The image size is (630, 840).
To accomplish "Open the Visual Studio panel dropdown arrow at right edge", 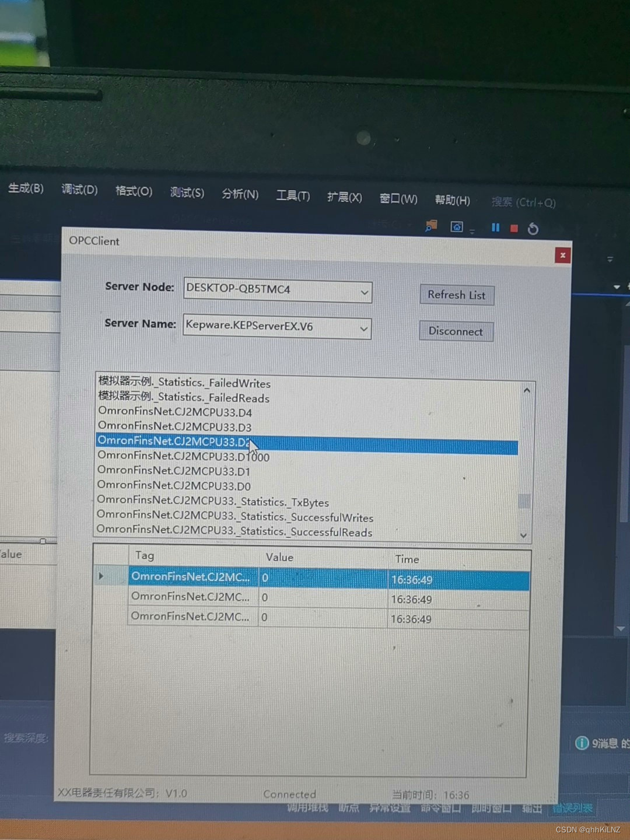I will coord(617,287).
